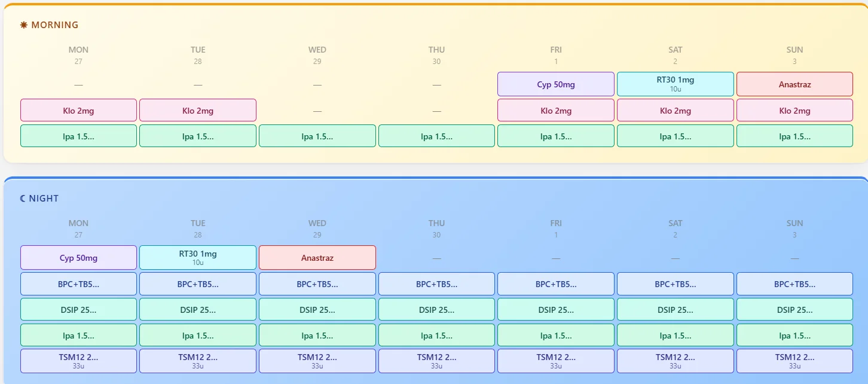Open Friday night BPC+TB5 card
868x384 pixels.
pos(556,284)
